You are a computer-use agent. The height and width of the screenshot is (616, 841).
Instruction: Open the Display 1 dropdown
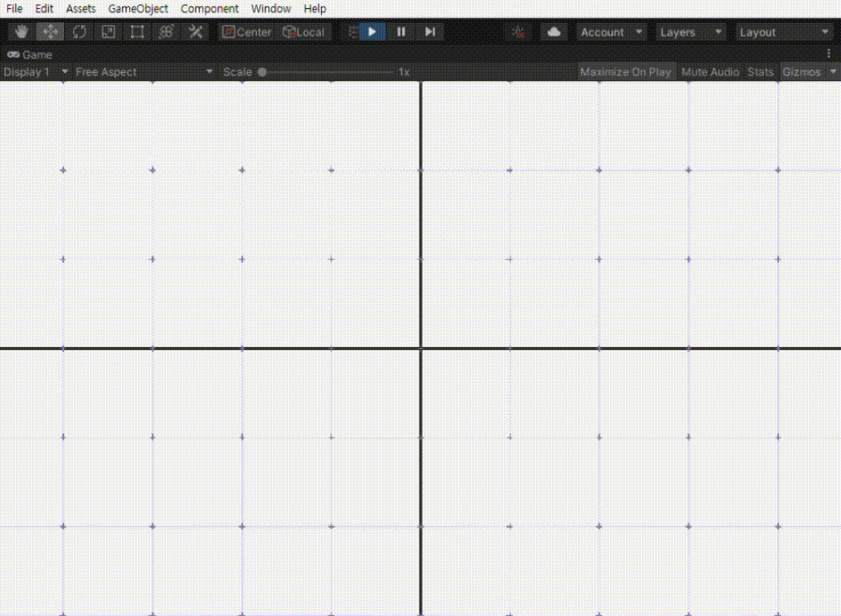(35, 72)
